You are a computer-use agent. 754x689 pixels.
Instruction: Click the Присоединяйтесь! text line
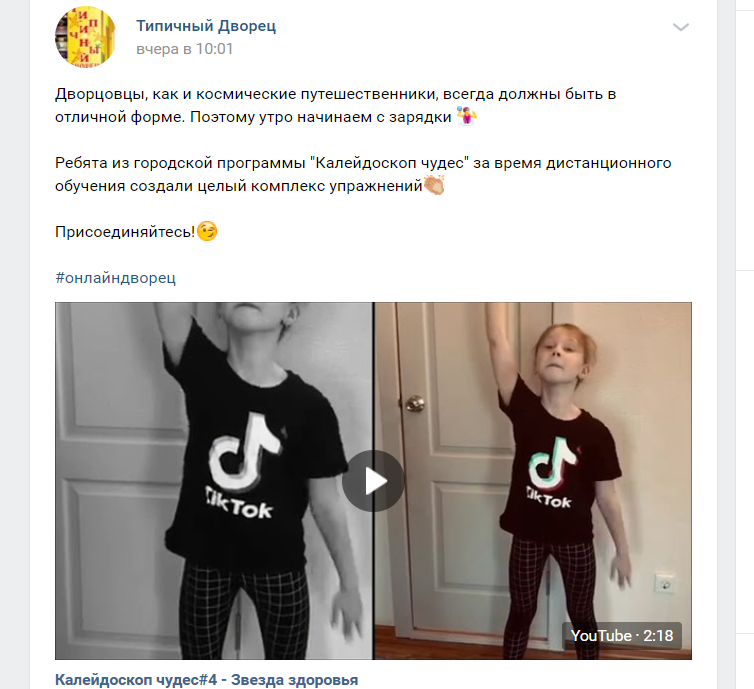[125, 232]
